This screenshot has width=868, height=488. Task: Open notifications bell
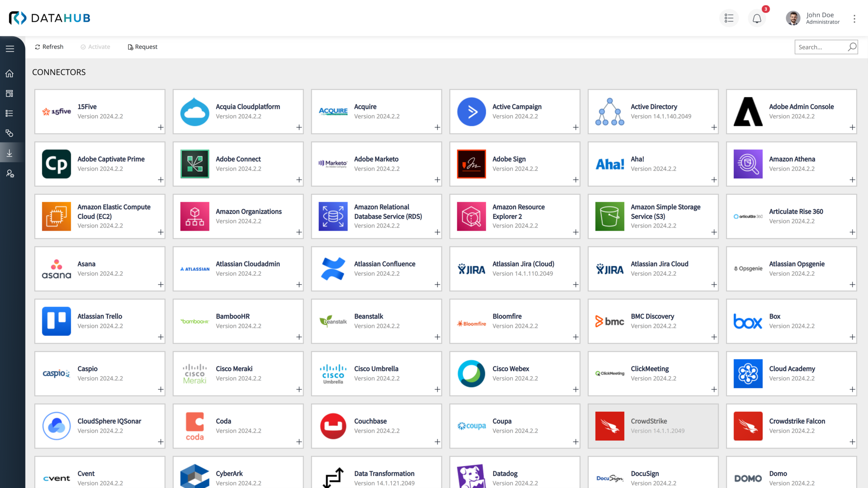[757, 18]
